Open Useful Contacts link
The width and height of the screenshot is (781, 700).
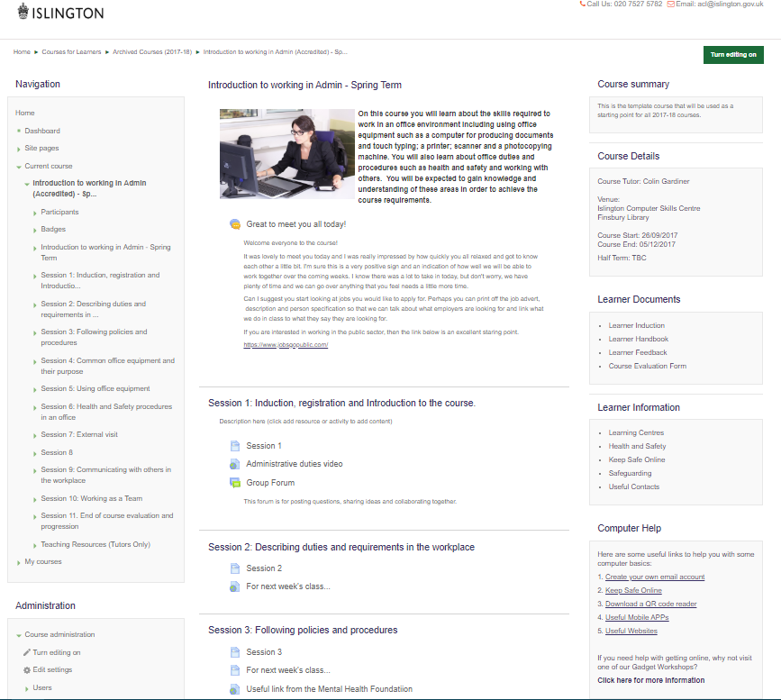634,486
